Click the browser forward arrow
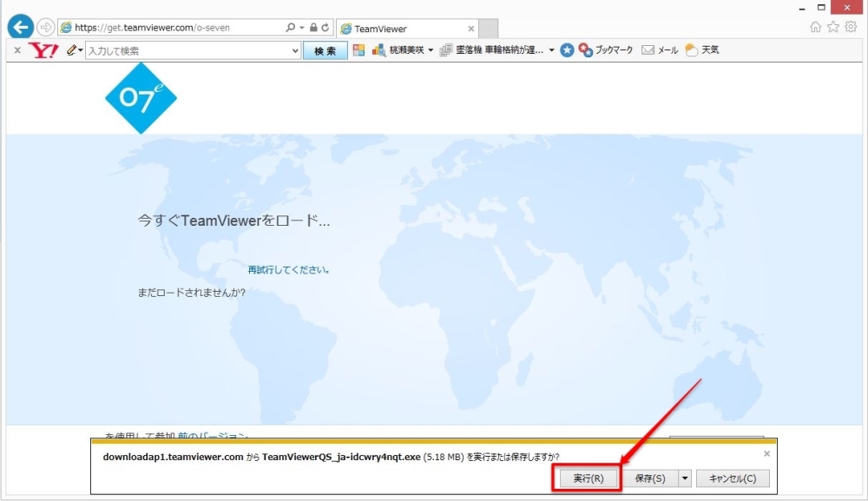Viewport: 868px width, 501px height. pyautogui.click(x=46, y=27)
